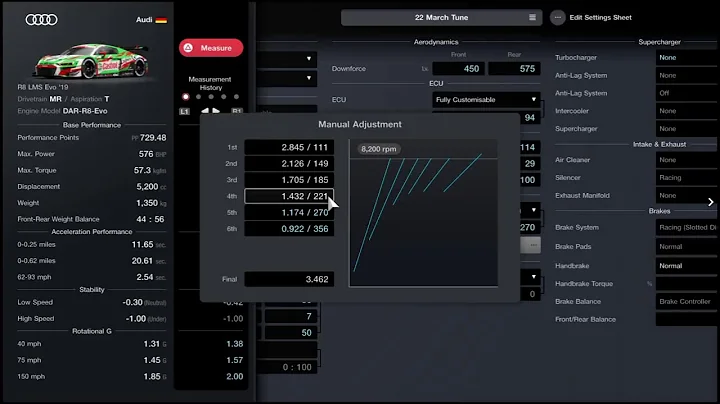
Task: Open first dropdown arrow beside Measure button
Action: (x=309, y=59)
